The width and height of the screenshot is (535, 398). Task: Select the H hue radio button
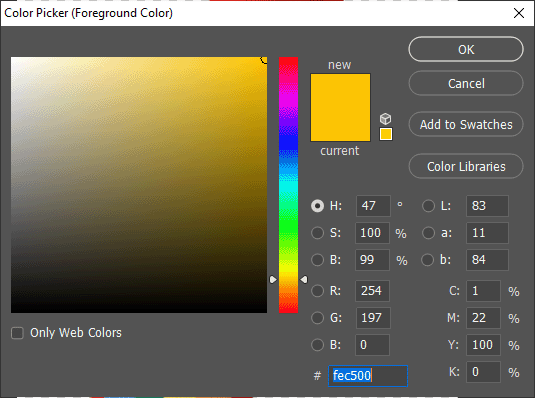coord(317,206)
